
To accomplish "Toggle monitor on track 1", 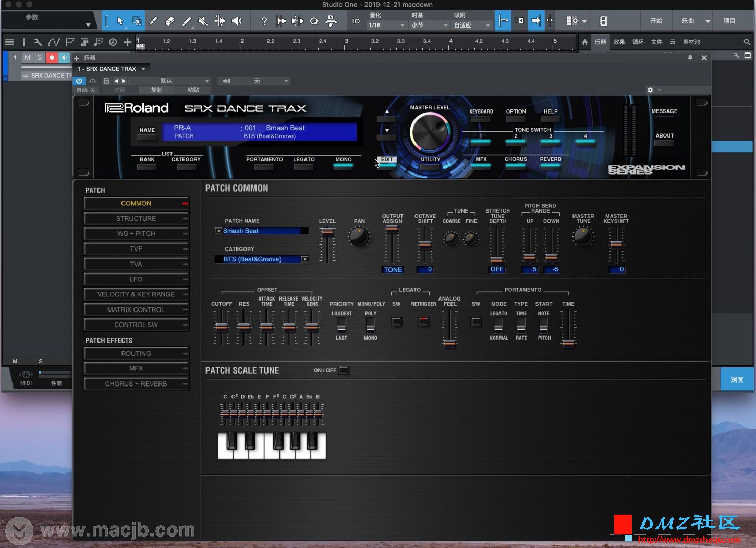I will click(x=64, y=58).
